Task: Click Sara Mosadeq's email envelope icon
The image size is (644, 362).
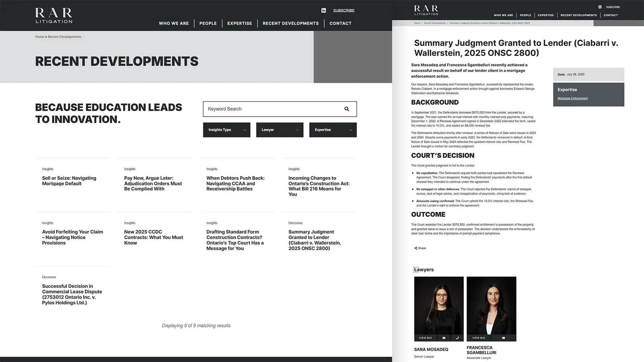Action: click(x=444, y=338)
